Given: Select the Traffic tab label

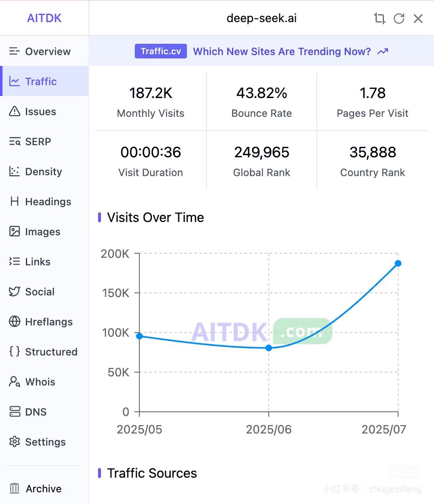Looking at the screenshot, I should [41, 81].
